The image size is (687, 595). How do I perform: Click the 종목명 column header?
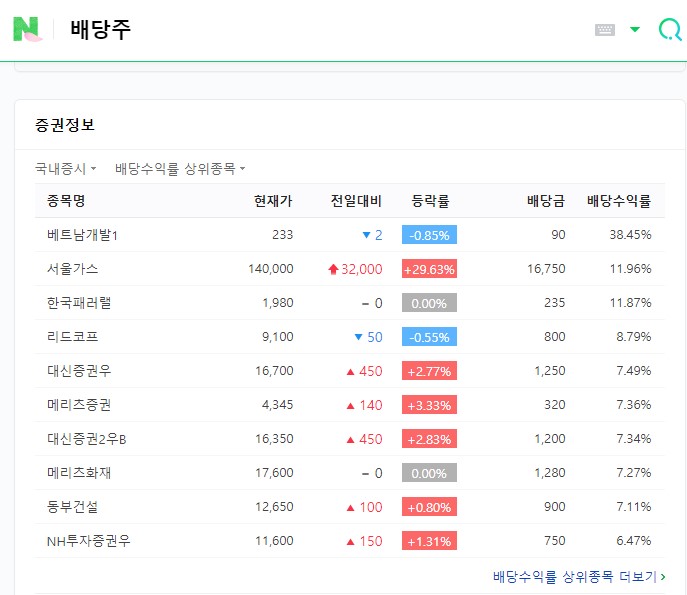tap(66, 201)
